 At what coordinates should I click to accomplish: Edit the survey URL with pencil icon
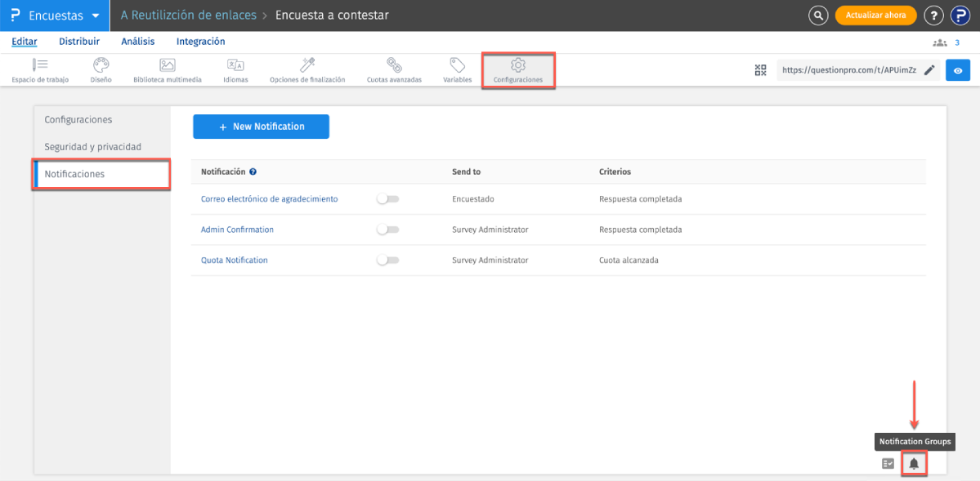(929, 70)
